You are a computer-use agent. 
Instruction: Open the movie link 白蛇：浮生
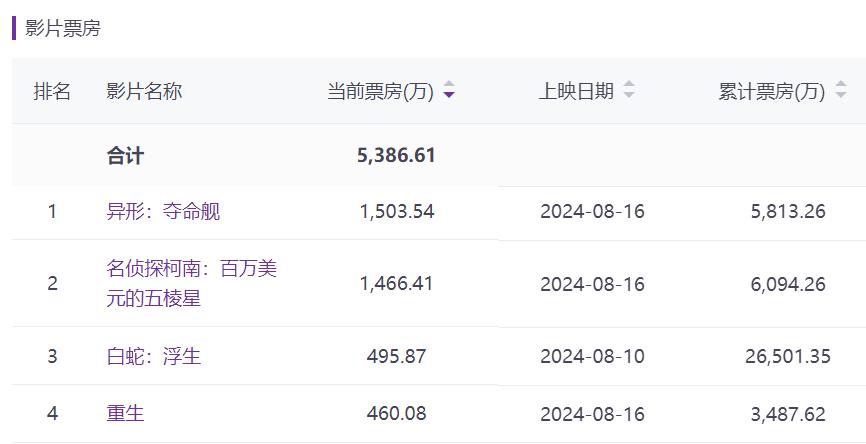coord(153,356)
